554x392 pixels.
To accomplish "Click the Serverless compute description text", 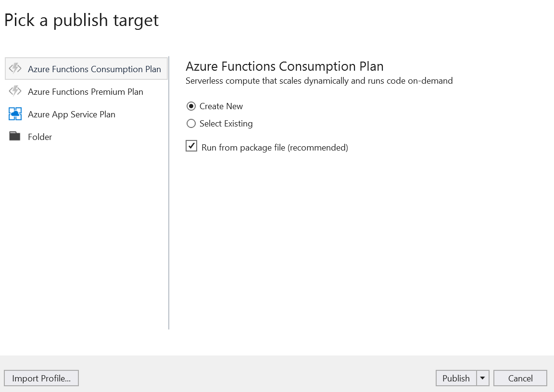I will [x=319, y=81].
